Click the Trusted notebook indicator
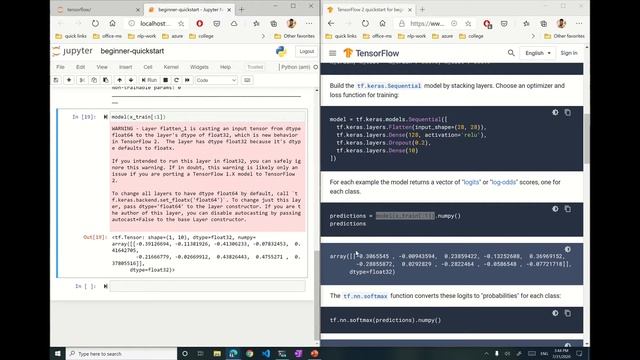This screenshot has height=360, width=640. (x=255, y=67)
